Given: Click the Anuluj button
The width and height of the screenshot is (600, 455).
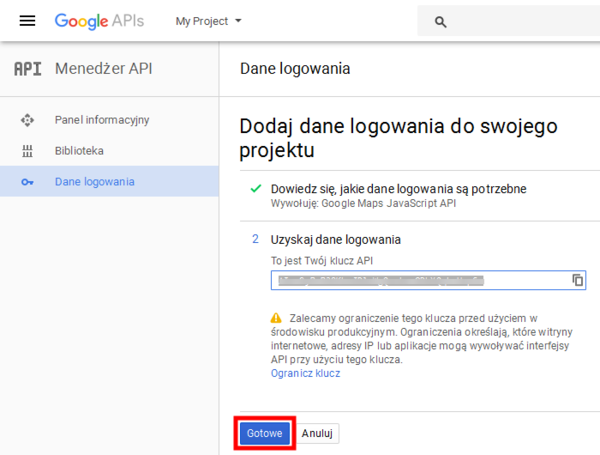Looking at the screenshot, I should (x=317, y=433).
